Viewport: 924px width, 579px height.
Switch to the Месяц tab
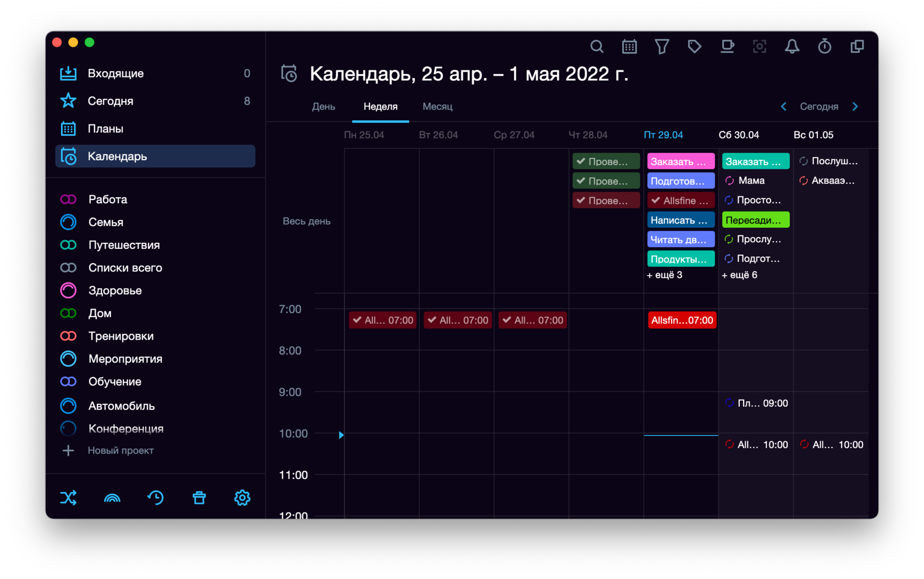click(x=438, y=106)
